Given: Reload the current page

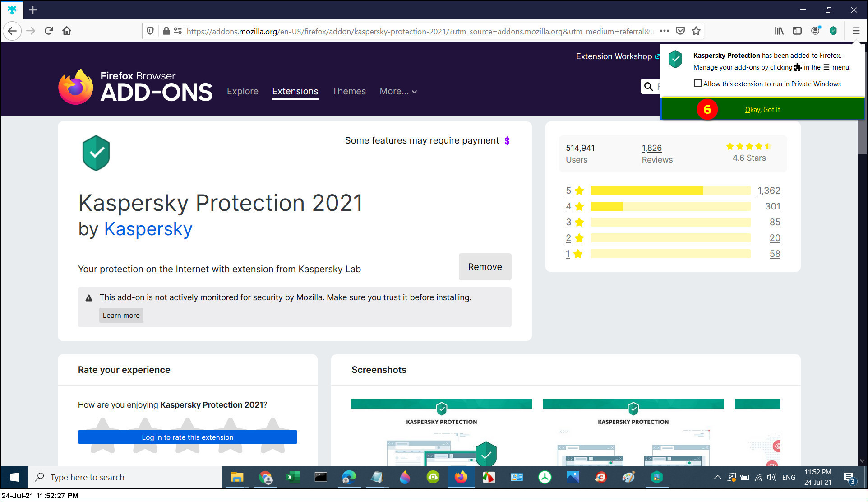Looking at the screenshot, I should point(49,31).
